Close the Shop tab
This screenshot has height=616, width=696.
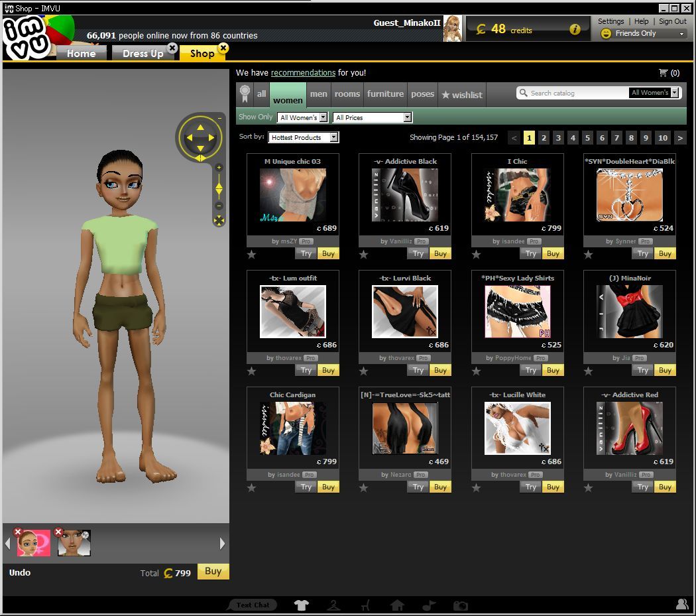223,48
